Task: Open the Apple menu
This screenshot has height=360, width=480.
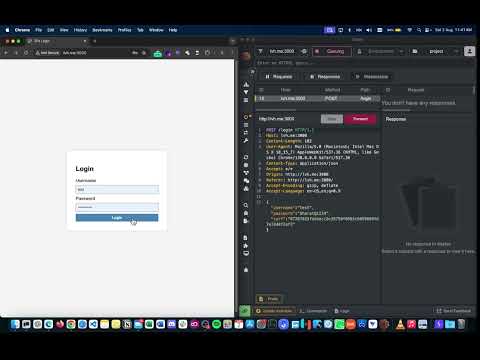Action: tap(7, 30)
